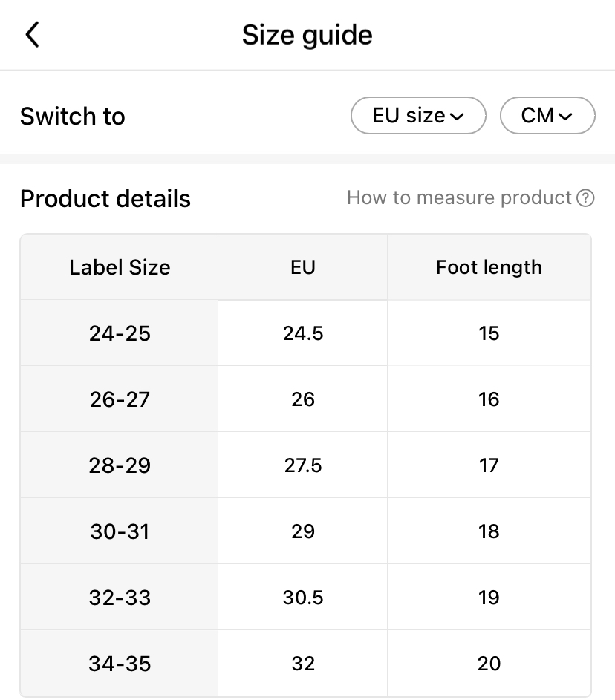Click the Foot length column header
This screenshot has width=615, height=700.
tap(489, 267)
